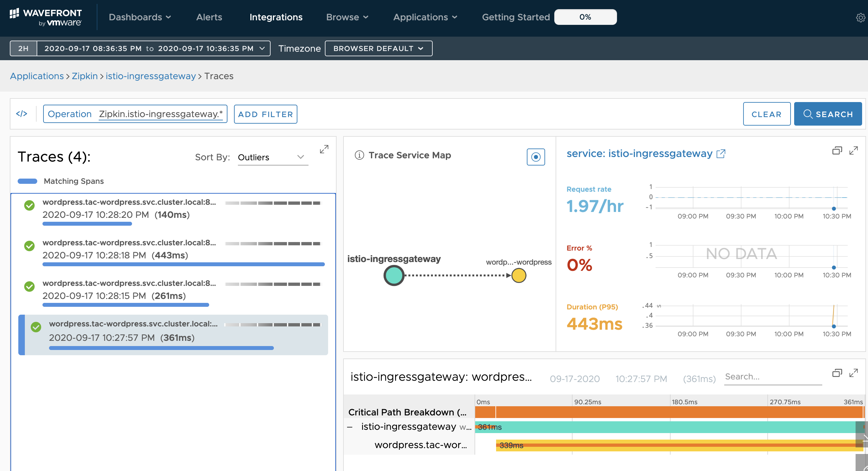Click the Add Filter button

pos(265,114)
